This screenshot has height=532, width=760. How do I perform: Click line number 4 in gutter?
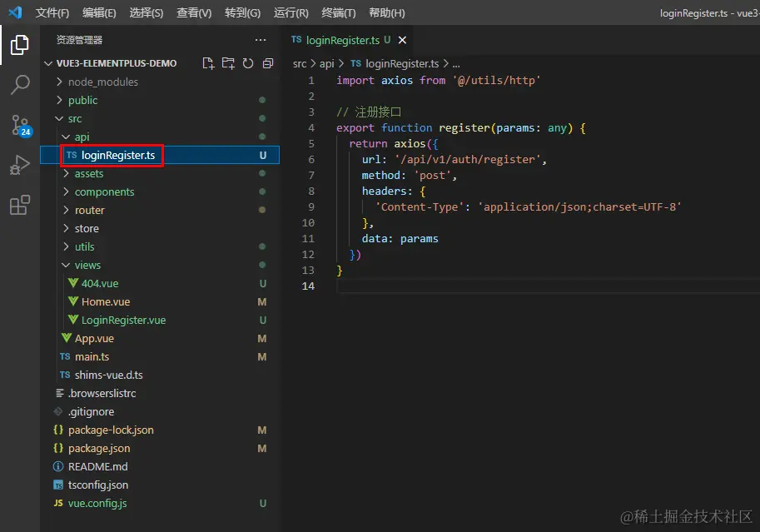tap(311, 128)
